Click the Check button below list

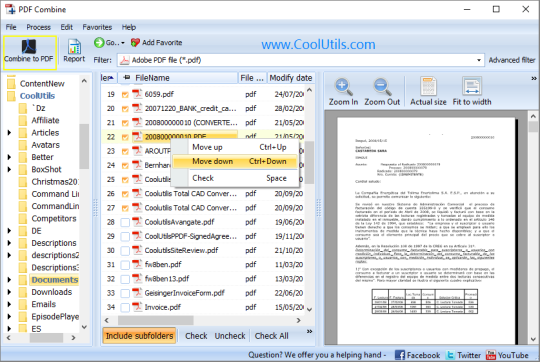click(x=196, y=336)
